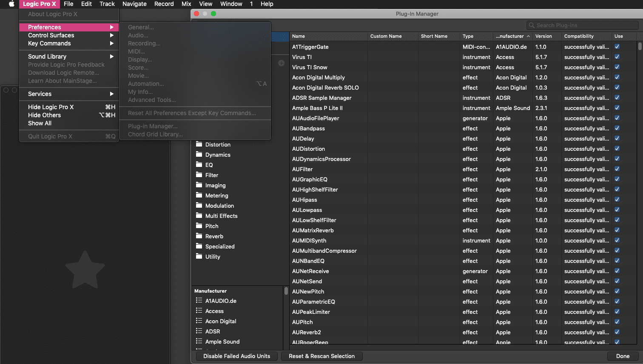The height and width of the screenshot is (364, 643).
Task: Click the Modulation category folder icon
Action: pos(199,206)
